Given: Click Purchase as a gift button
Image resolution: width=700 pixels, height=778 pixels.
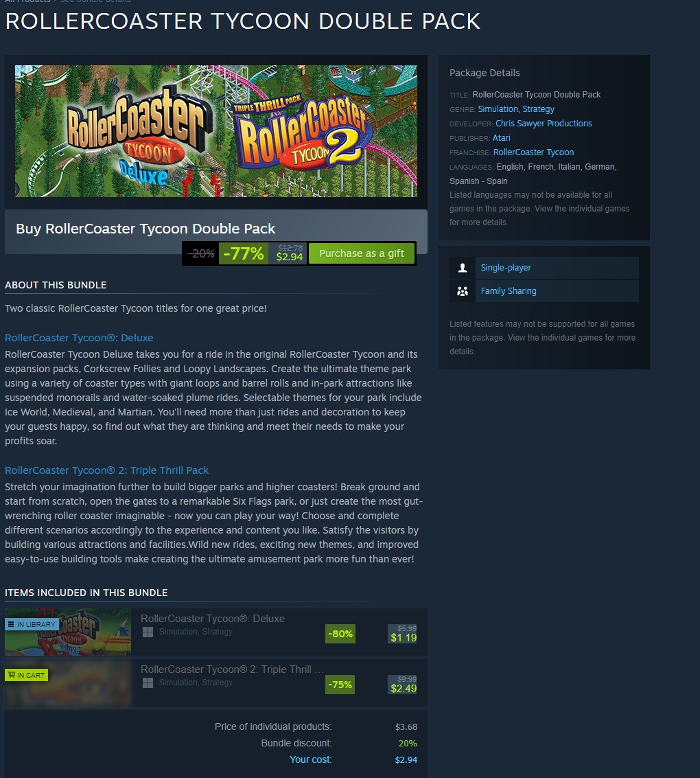Looking at the screenshot, I should pyautogui.click(x=362, y=253).
